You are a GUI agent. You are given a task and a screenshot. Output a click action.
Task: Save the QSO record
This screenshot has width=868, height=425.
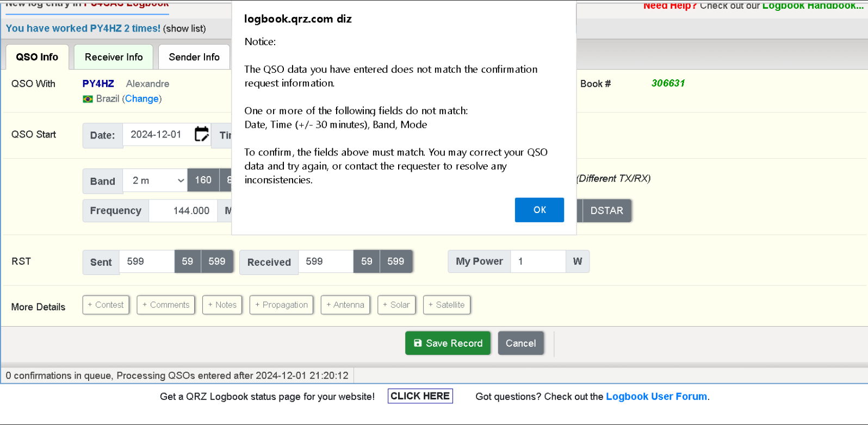(x=448, y=343)
